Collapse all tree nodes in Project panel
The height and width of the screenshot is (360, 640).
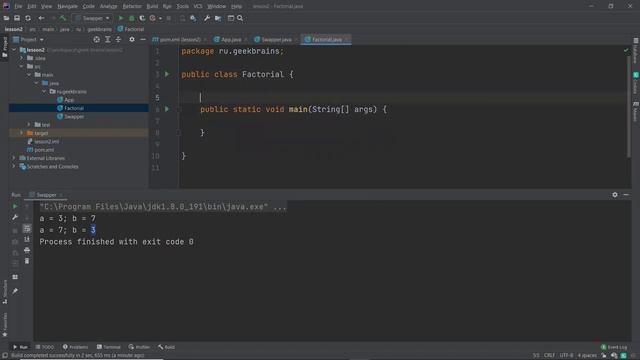tap(118, 39)
